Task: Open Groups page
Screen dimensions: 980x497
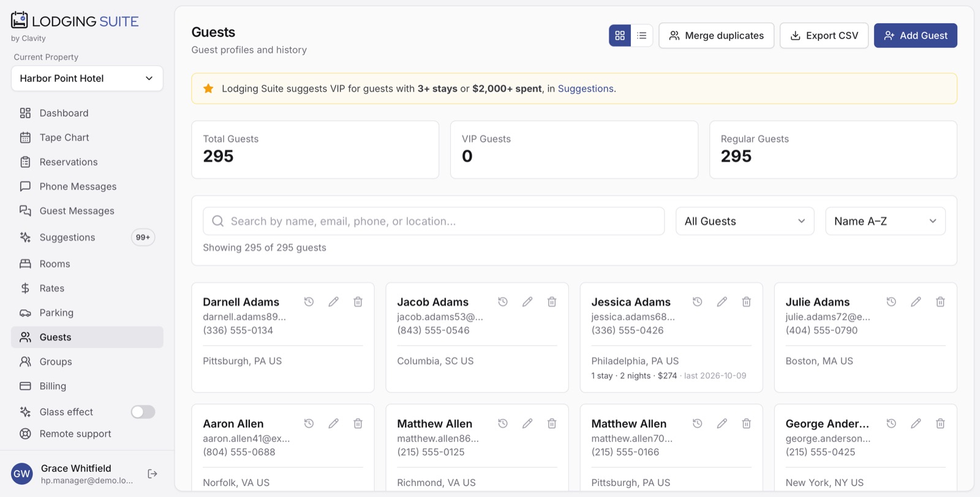Action: coord(87,362)
